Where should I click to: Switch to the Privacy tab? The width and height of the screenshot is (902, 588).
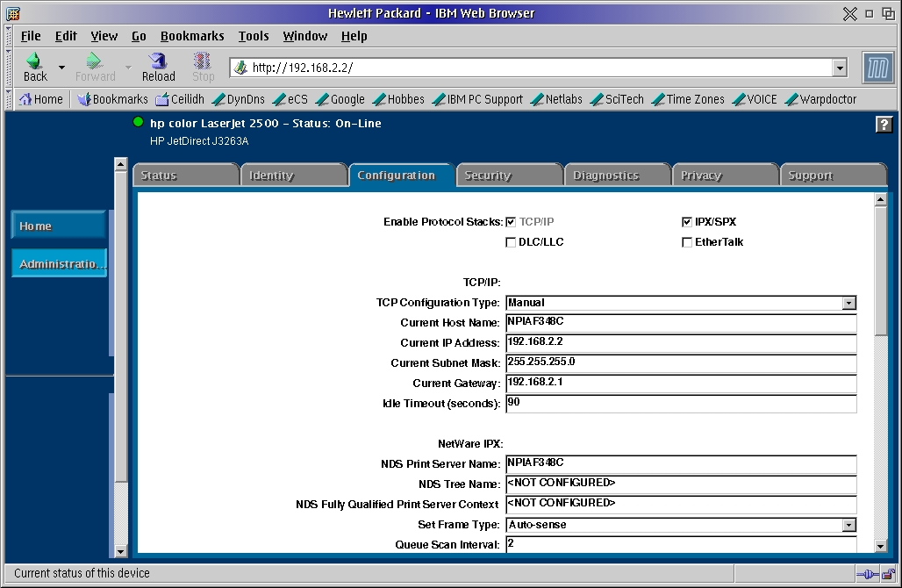pos(726,175)
